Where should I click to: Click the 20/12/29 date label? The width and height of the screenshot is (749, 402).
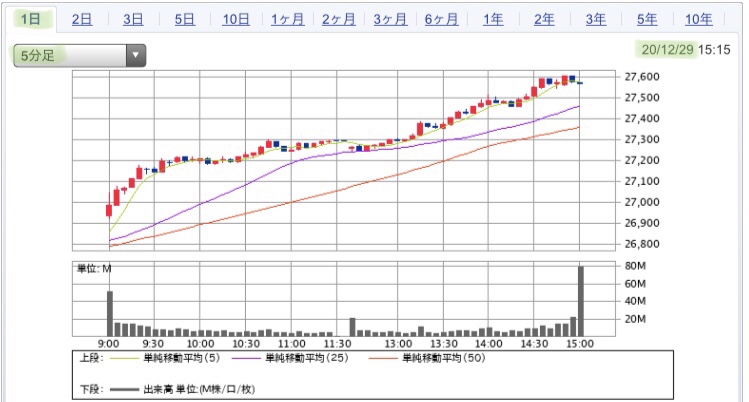click(667, 49)
